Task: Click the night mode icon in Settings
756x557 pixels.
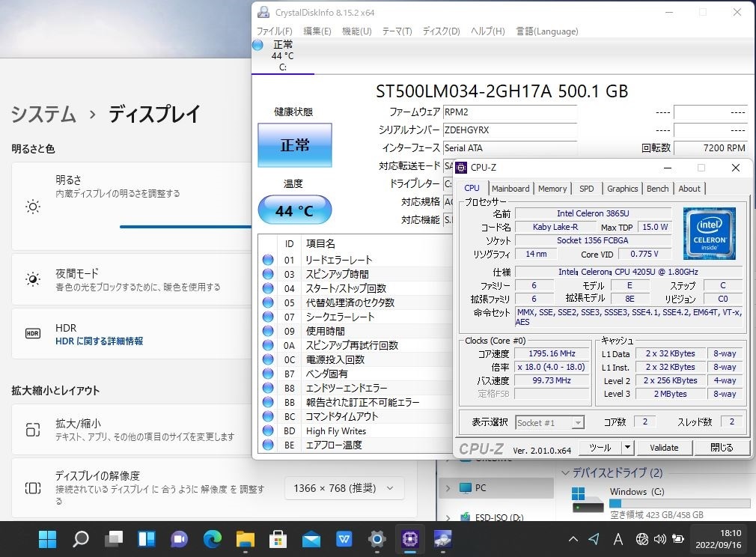Action: tap(33, 279)
